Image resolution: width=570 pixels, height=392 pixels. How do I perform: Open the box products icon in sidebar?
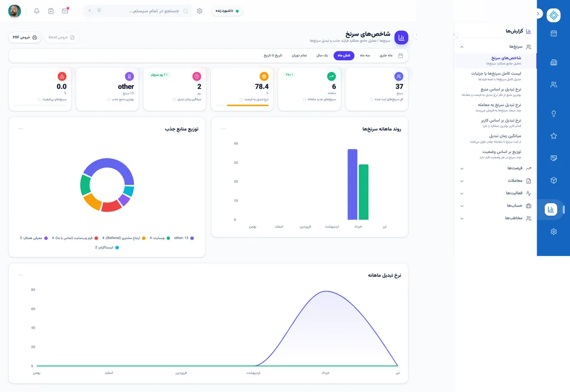point(553,180)
